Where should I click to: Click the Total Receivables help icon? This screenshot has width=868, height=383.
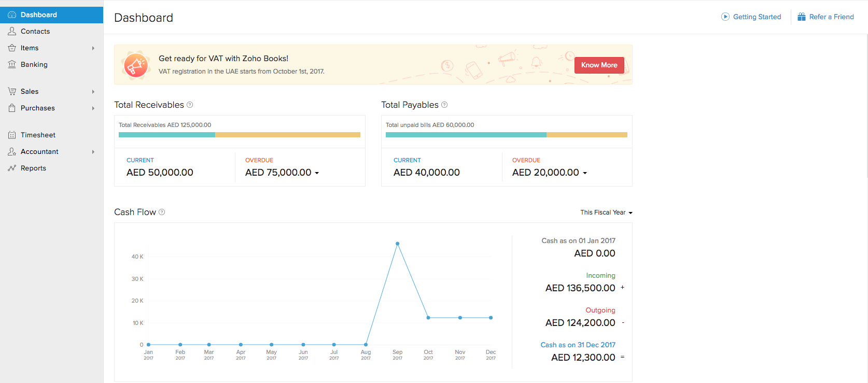click(x=190, y=105)
